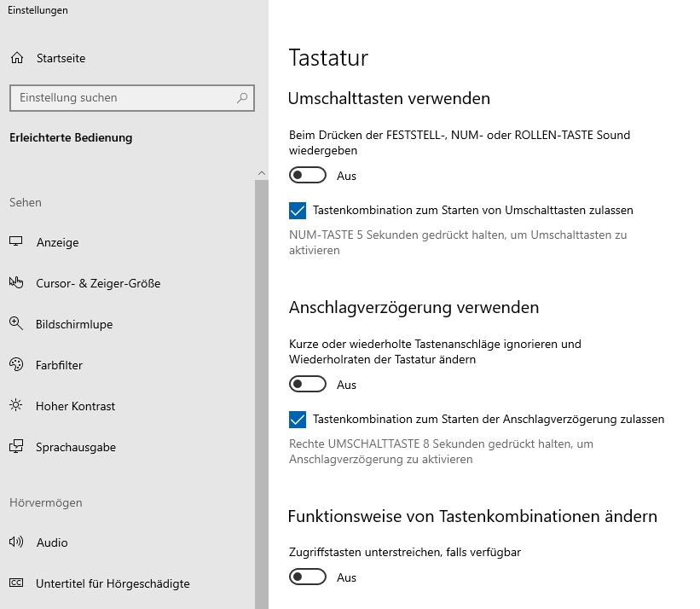Uncheck Tastenkombination zum Starten von Umschalttasten
The image size is (700, 609).
click(x=298, y=211)
